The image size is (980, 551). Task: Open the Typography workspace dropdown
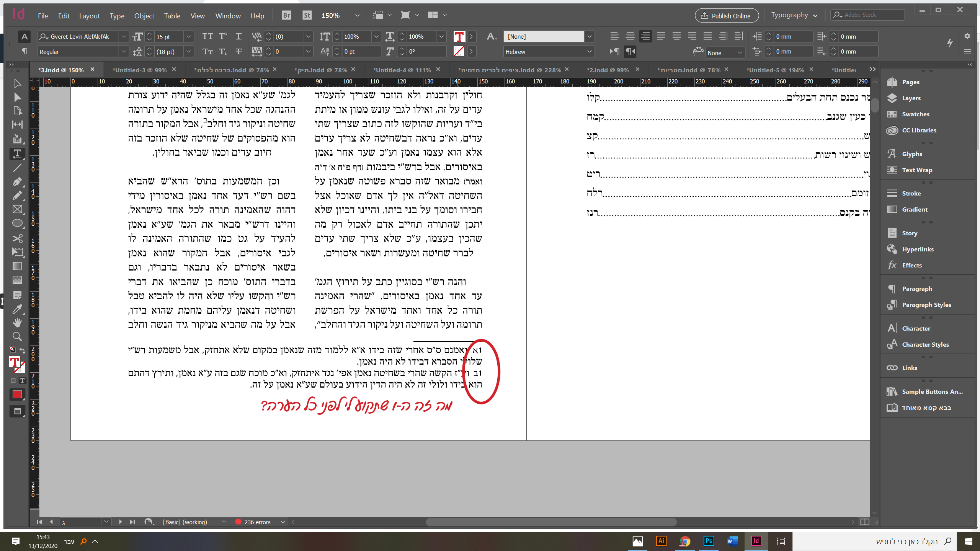tap(794, 15)
